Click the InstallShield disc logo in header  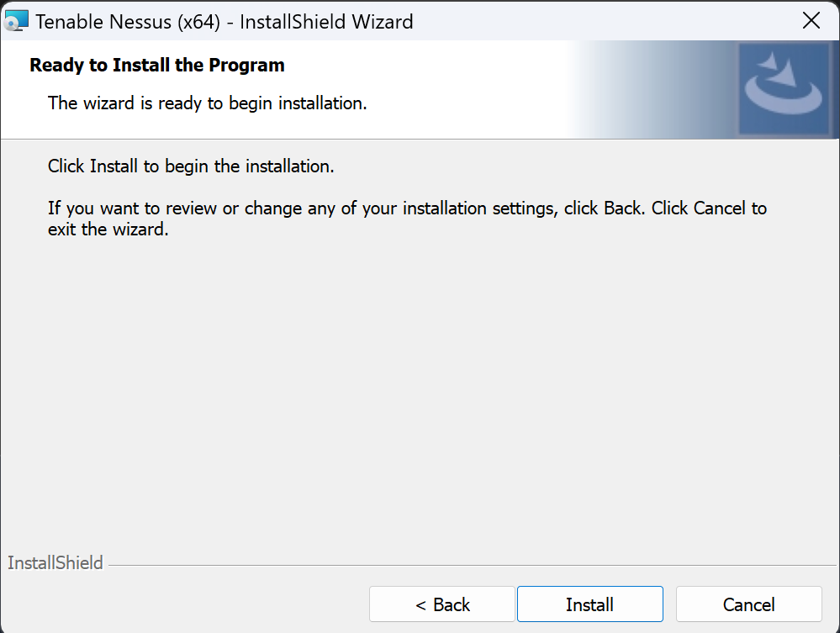[x=784, y=88]
